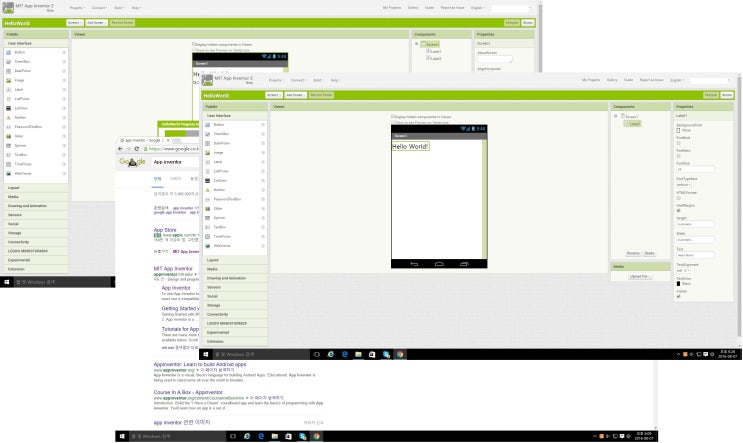This screenshot has height=443, width=743.
Task: Open Screen1 dropdown on front window green bar
Action: pyautogui.click(x=273, y=95)
